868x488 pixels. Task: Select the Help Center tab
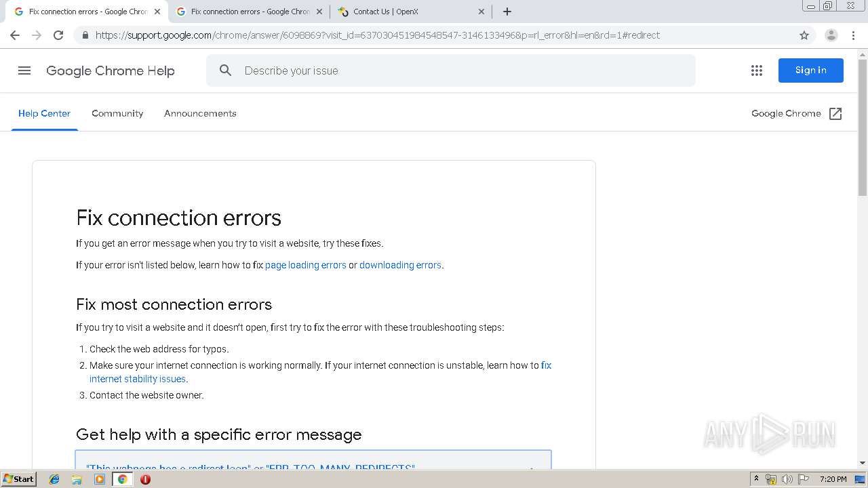click(44, 114)
